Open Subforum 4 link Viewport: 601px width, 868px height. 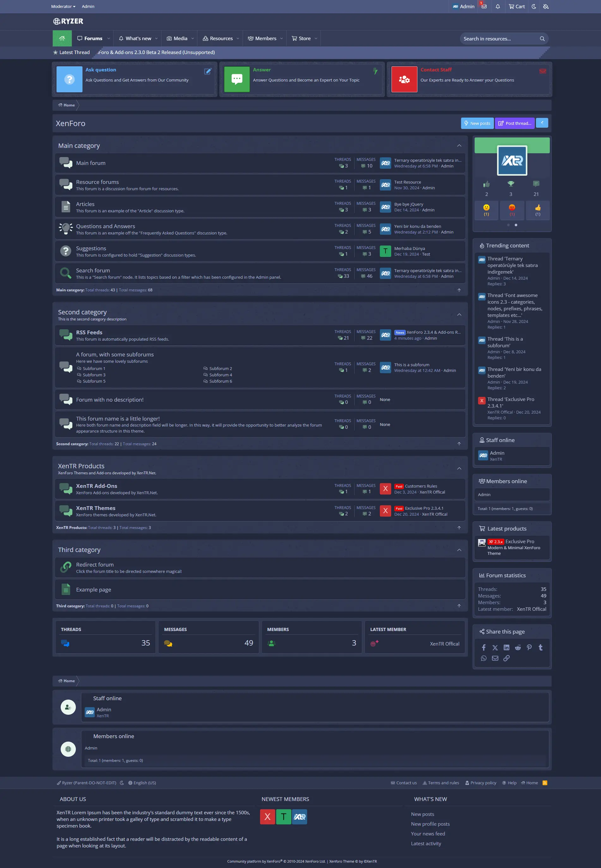point(220,375)
